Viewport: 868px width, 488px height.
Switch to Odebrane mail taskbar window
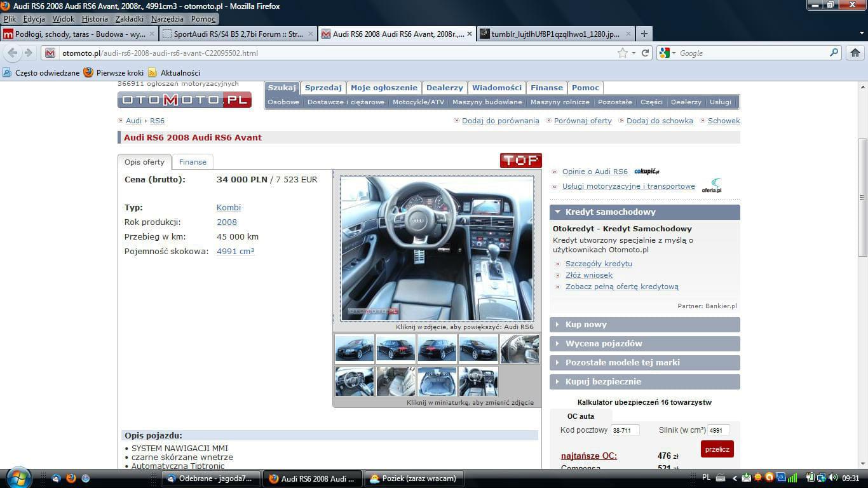212,478
